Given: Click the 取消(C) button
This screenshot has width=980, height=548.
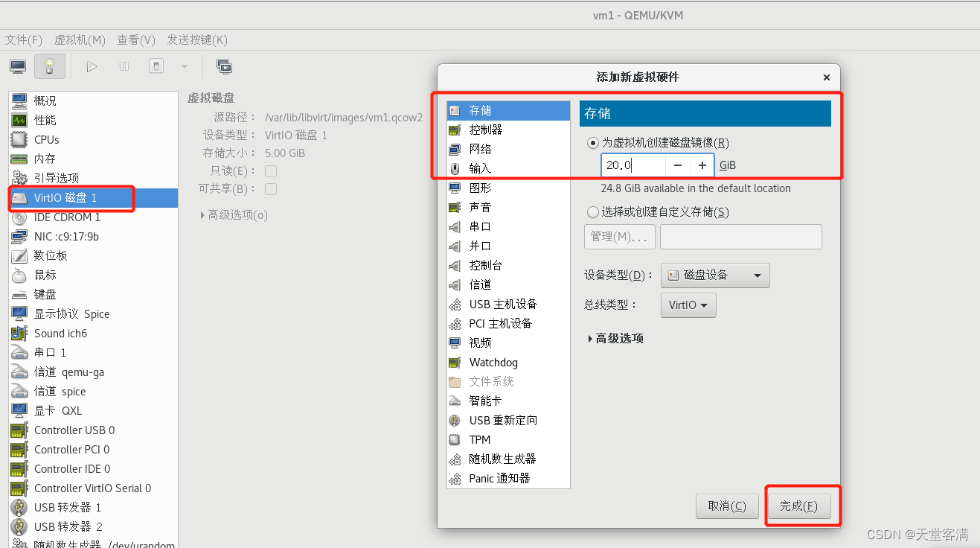Looking at the screenshot, I should (x=727, y=506).
